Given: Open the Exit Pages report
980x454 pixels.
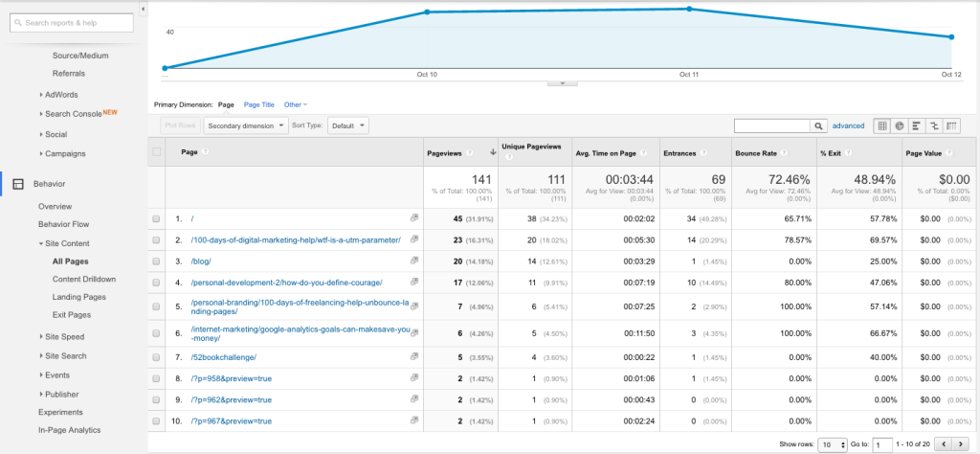Looking at the screenshot, I should click(x=72, y=315).
